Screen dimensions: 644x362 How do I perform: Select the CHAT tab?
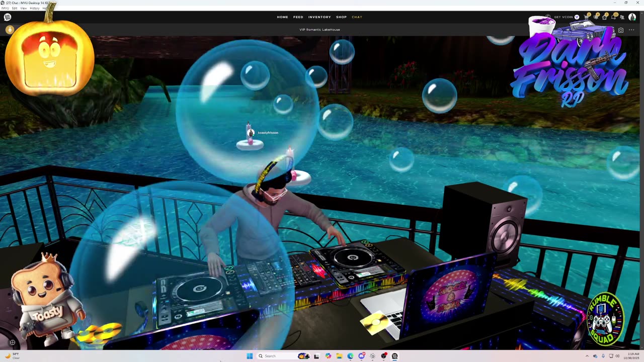(357, 17)
